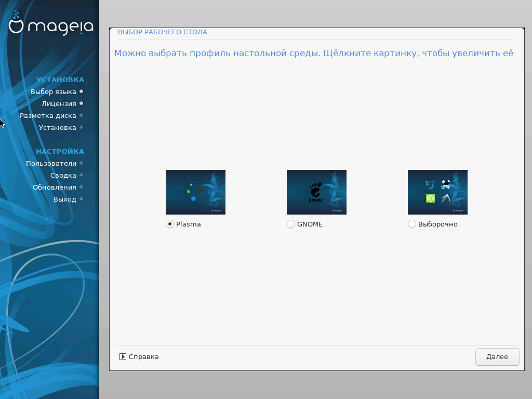Click the Plasma label text
This screenshot has width=532, height=399.
(x=188, y=224)
